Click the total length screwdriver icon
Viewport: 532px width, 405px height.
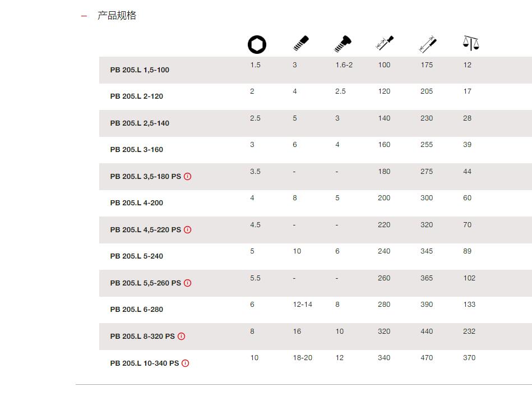[x=428, y=44]
